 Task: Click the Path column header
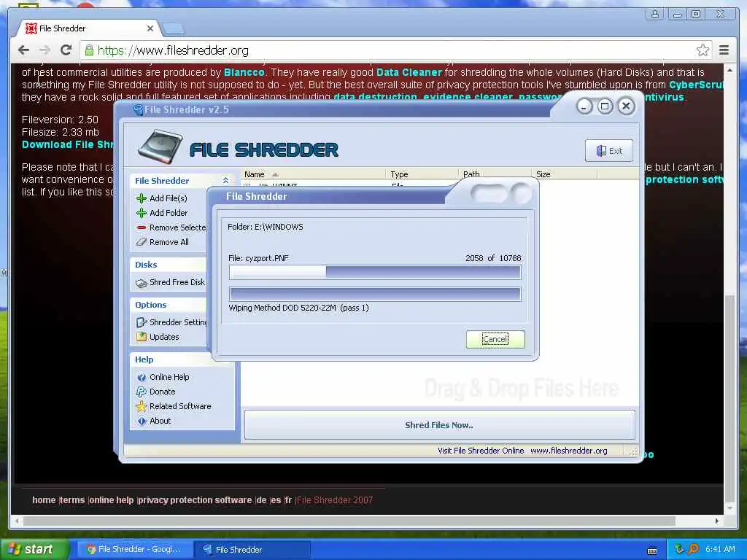pos(495,174)
